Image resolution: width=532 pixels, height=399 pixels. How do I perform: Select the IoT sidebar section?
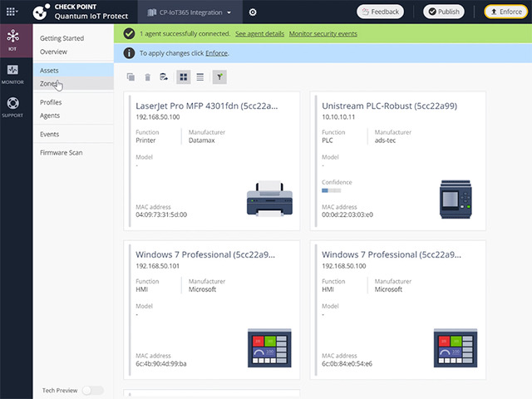tap(12, 40)
